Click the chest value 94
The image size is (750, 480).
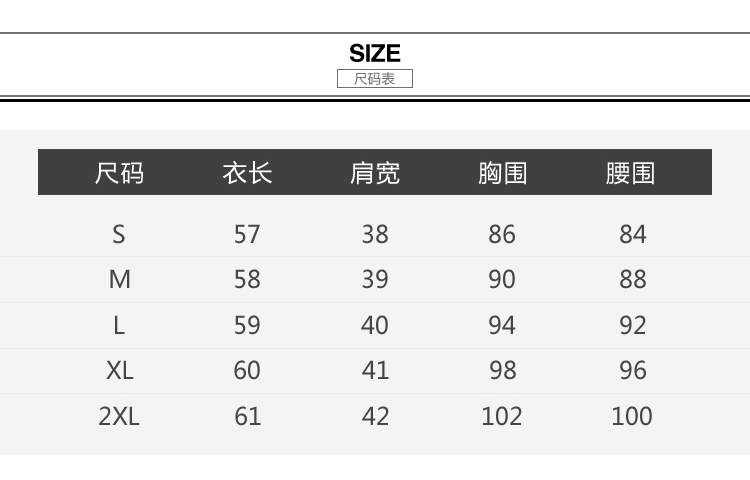[x=502, y=325]
